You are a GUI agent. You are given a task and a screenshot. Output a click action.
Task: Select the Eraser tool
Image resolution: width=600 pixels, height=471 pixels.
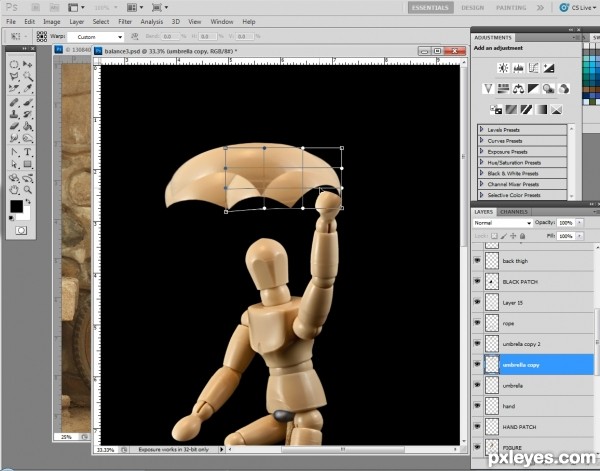pyautogui.click(x=14, y=126)
